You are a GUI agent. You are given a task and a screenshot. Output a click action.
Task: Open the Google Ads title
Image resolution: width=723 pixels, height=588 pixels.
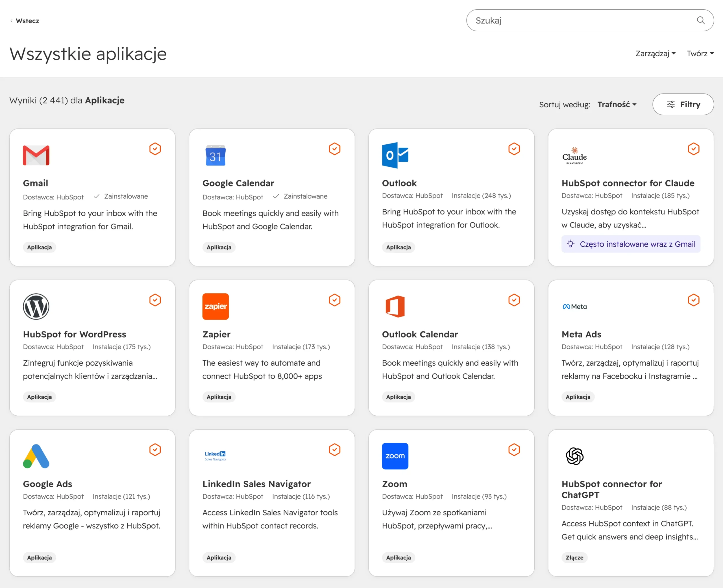click(x=48, y=484)
